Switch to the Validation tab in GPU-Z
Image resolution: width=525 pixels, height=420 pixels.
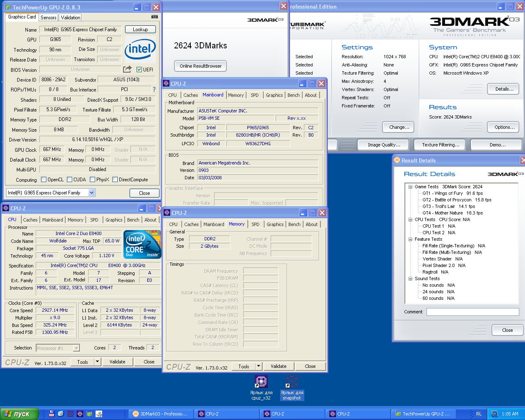(x=71, y=17)
